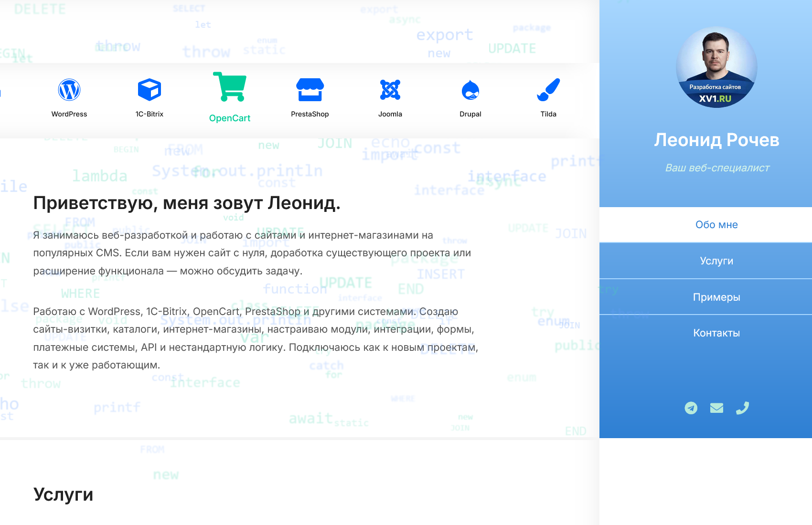Image resolution: width=812 pixels, height=525 pixels.
Task: Click the Услуги heading
Action: click(x=64, y=494)
